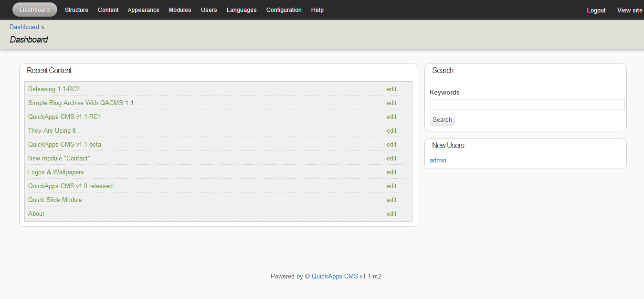Open the 'Releasing 1.1-RC2' content item

pos(53,89)
